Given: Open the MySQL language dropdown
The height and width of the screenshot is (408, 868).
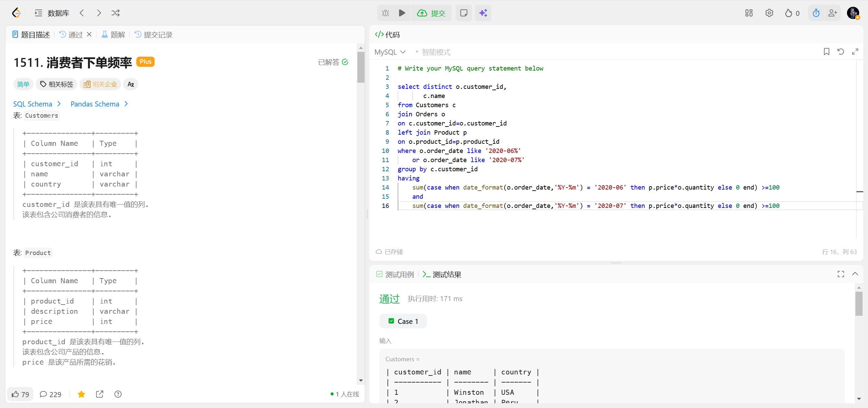Looking at the screenshot, I should (x=390, y=52).
